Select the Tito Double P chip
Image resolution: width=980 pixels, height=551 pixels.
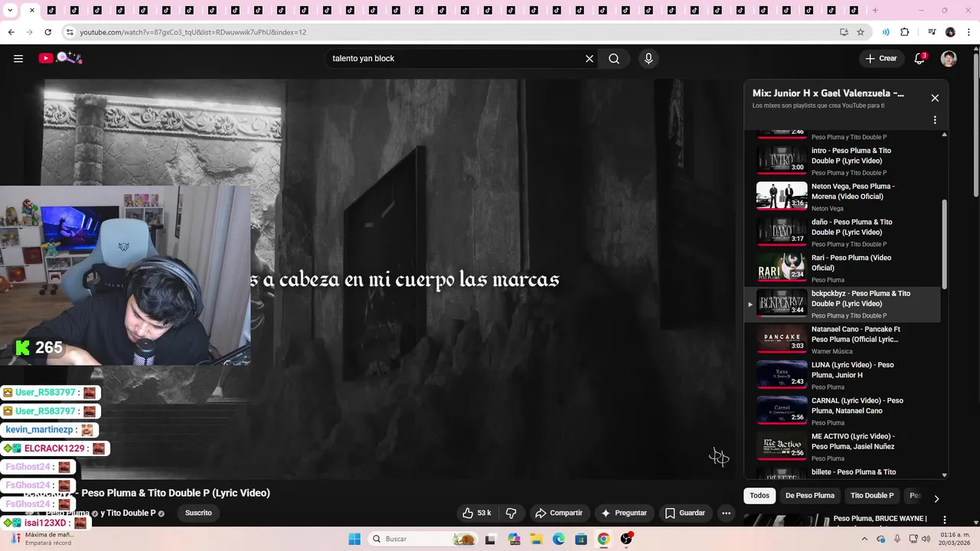pos(872,496)
